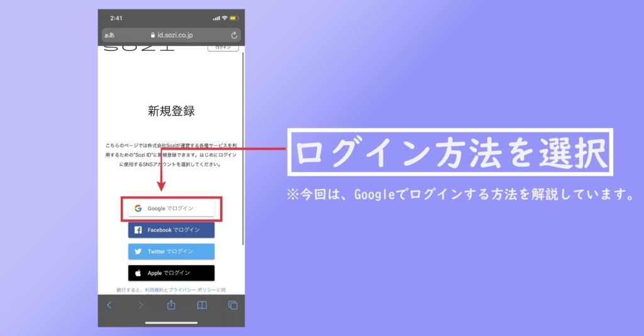The image size is (644, 336).
Task: Tap the battery icon in the status bar
Action: tap(234, 18)
